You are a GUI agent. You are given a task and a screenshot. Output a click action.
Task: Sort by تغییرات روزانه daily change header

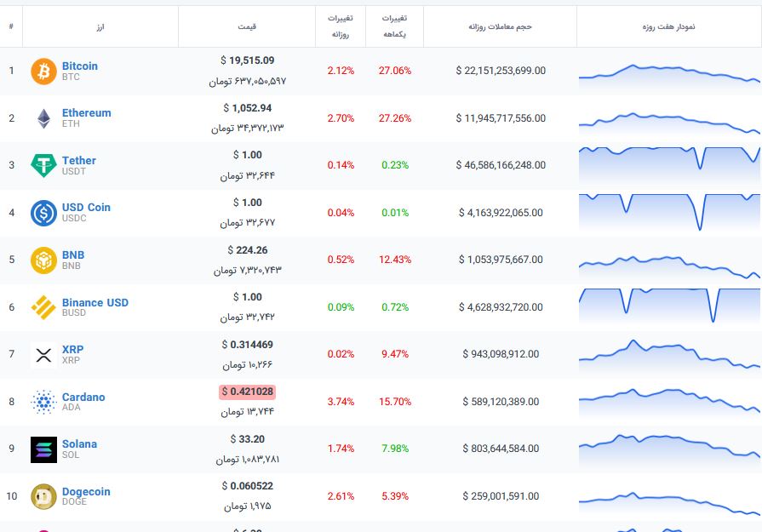coord(341,26)
